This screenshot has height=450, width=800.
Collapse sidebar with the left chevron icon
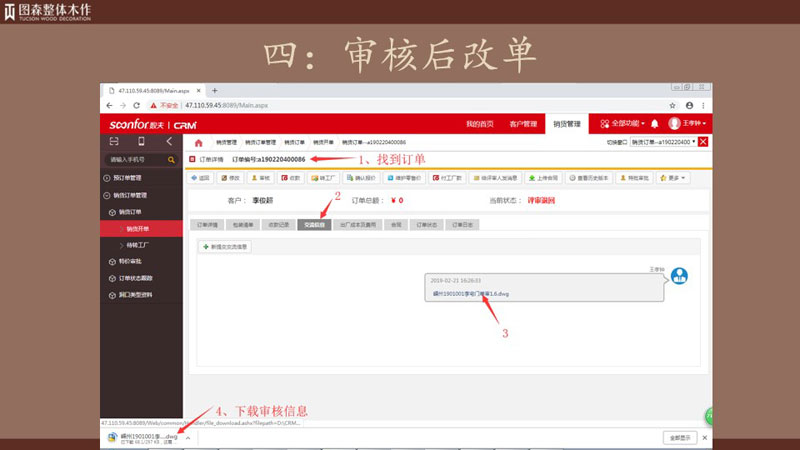[168, 142]
